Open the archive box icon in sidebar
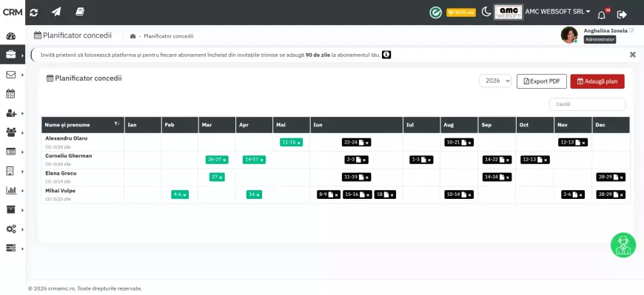 tap(10, 210)
